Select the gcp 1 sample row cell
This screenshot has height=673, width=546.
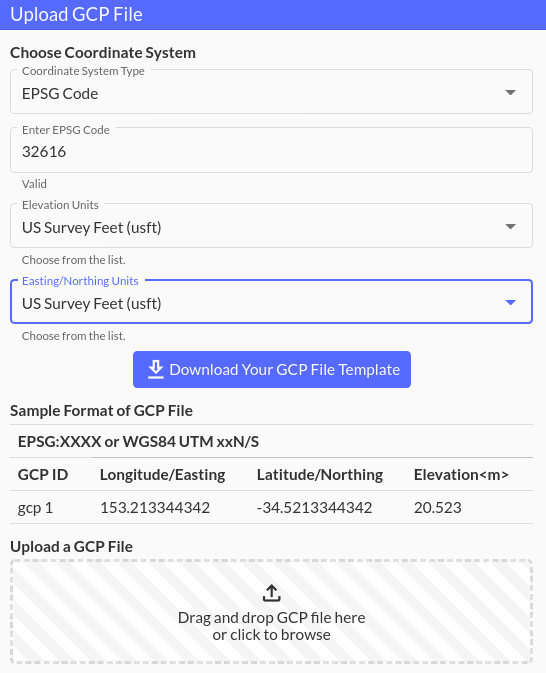pos(35,508)
